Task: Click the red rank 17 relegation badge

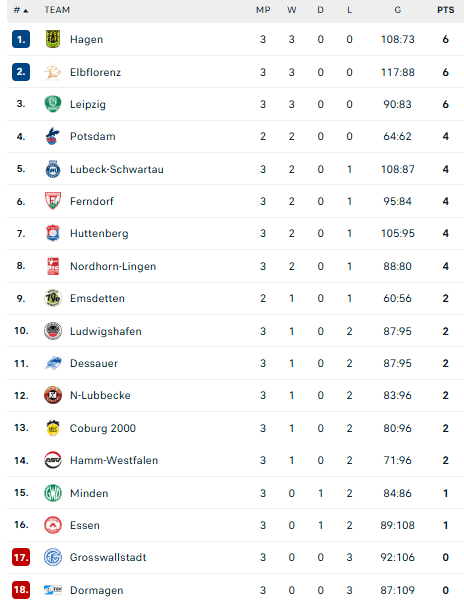Action: (21, 557)
